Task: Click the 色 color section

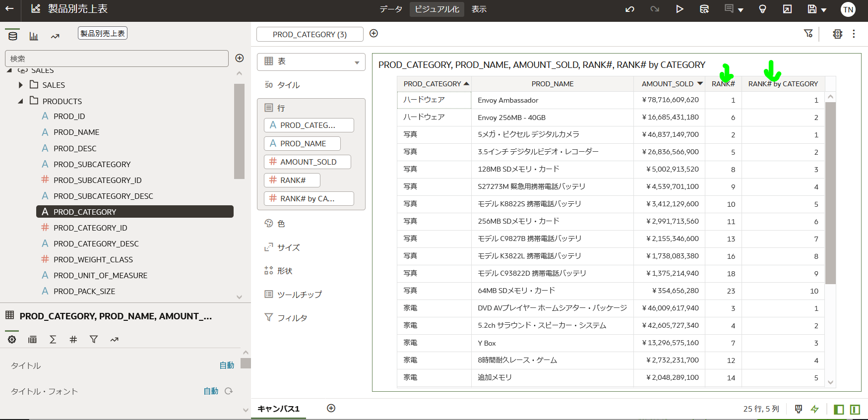Action: 281,224
